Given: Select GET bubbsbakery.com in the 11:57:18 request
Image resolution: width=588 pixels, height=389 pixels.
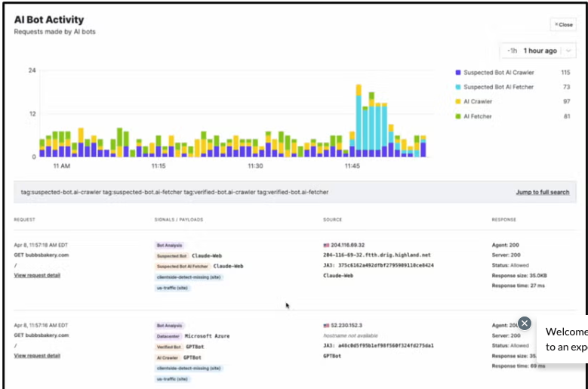Looking at the screenshot, I should click(42, 255).
